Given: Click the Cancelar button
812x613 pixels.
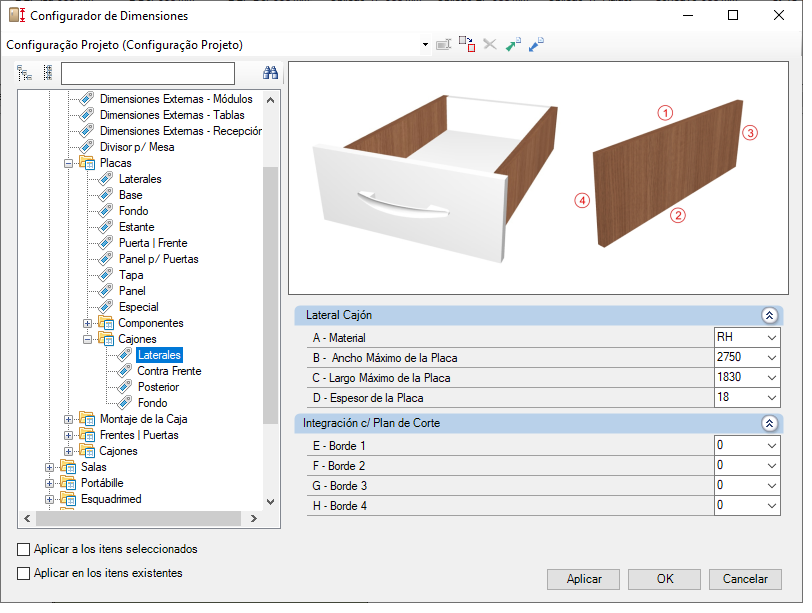Looking at the screenshot, I should click(745, 579).
